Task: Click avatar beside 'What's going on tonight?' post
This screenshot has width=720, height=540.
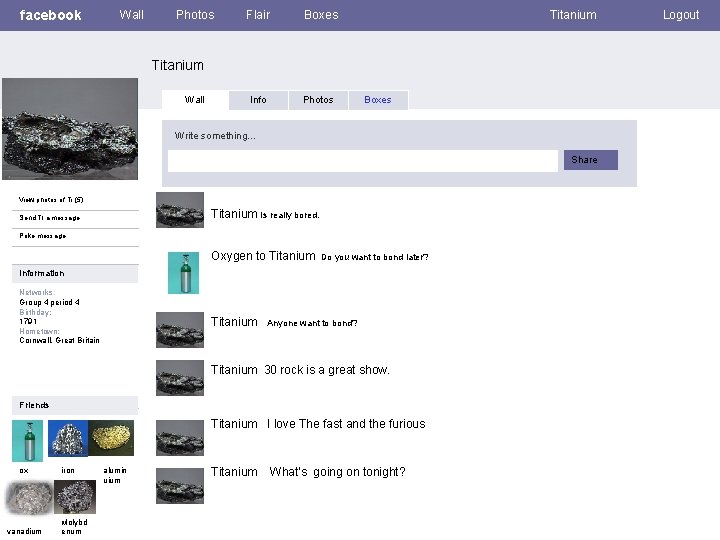Action: 180,486
